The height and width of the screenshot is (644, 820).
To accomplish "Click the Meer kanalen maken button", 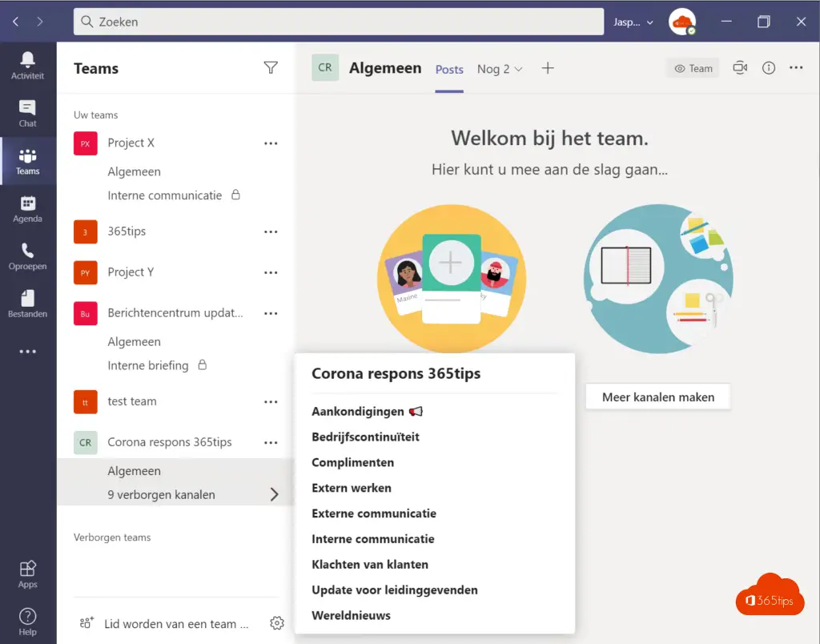I will tap(658, 397).
